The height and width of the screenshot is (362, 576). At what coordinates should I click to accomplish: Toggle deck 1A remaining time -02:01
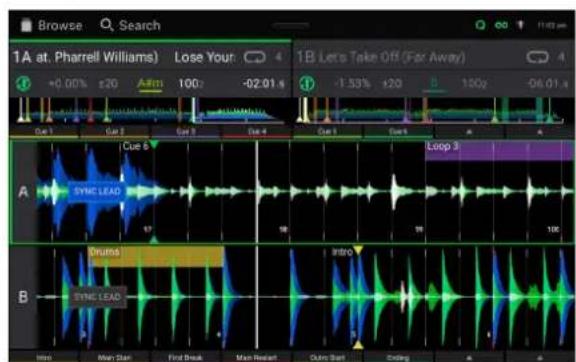pyautogui.click(x=263, y=84)
